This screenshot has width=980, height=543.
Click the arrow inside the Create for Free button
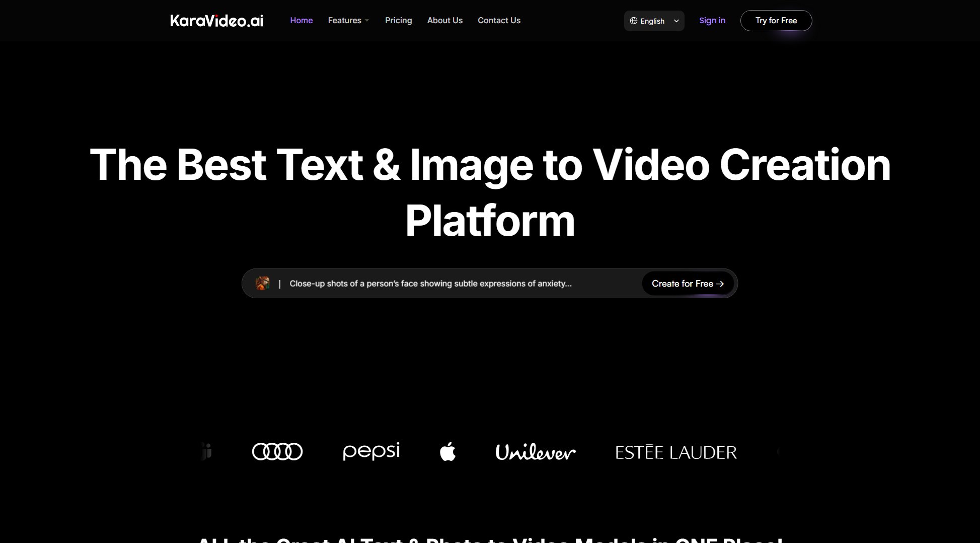(721, 284)
